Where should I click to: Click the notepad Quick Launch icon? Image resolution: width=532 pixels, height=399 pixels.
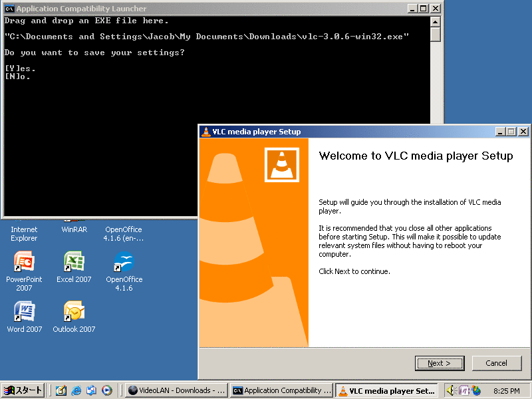(61, 391)
